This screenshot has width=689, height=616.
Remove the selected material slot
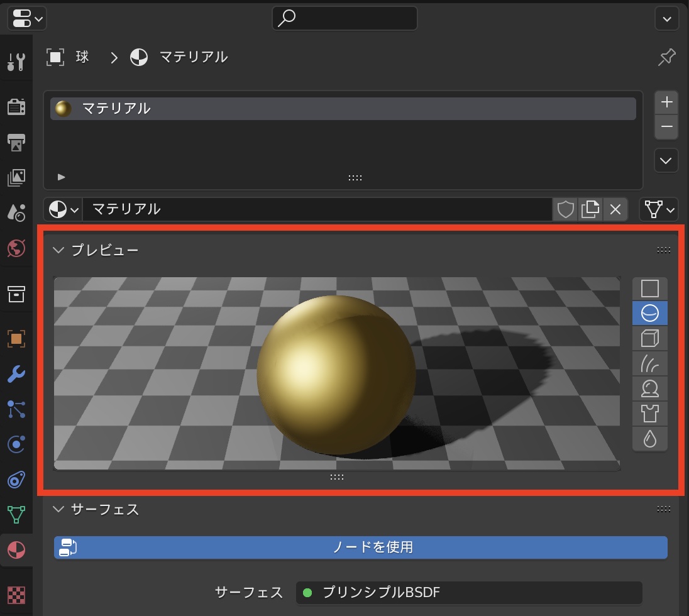coord(666,126)
